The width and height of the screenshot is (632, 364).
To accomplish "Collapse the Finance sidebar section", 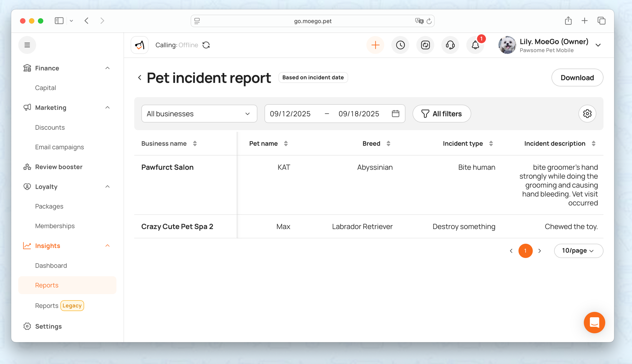I will point(107,68).
